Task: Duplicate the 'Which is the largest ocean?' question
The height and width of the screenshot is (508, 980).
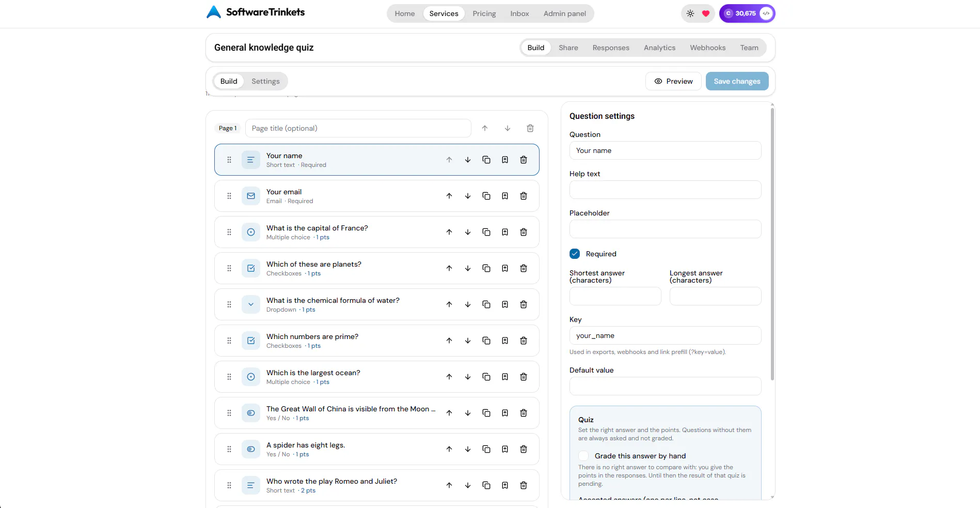Action: point(486,377)
